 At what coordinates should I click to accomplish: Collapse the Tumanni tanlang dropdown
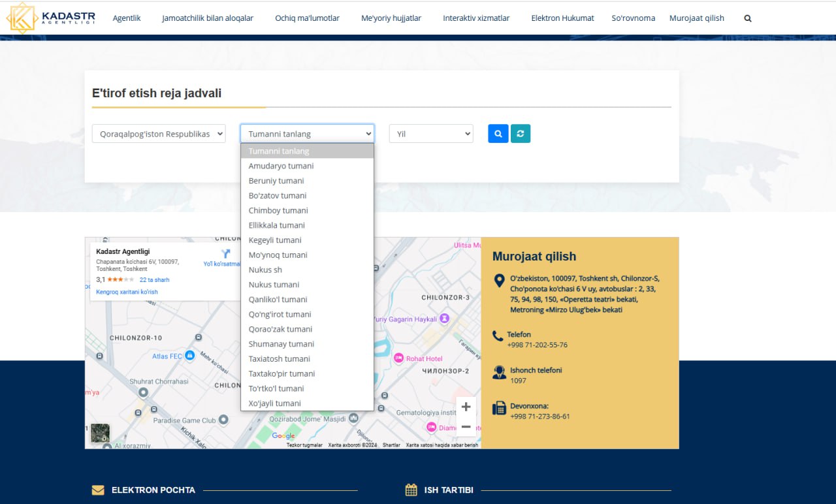click(307, 134)
